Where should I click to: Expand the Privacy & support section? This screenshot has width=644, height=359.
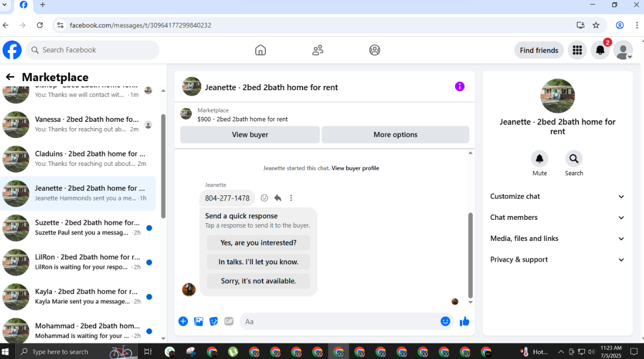pyautogui.click(x=557, y=259)
